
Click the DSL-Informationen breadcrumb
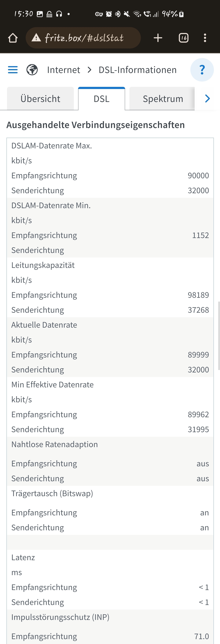pyautogui.click(x=137, y=70)
